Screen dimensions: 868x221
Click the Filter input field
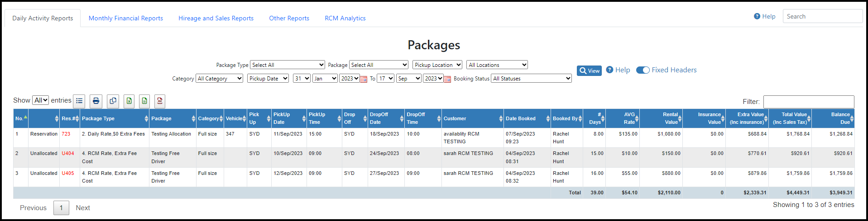(x=809, y=102)
